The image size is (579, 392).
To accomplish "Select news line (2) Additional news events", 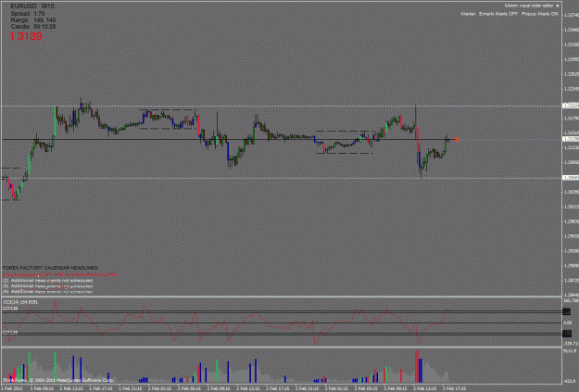I will [47, 281].
